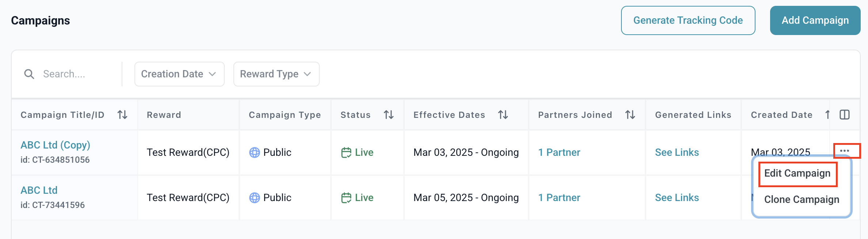The height and width of the screenshot is (239, 868).
Task: Open ABC Ltd (Copy) campaign link
Action: pyautogui.click(x=55, y=145)
